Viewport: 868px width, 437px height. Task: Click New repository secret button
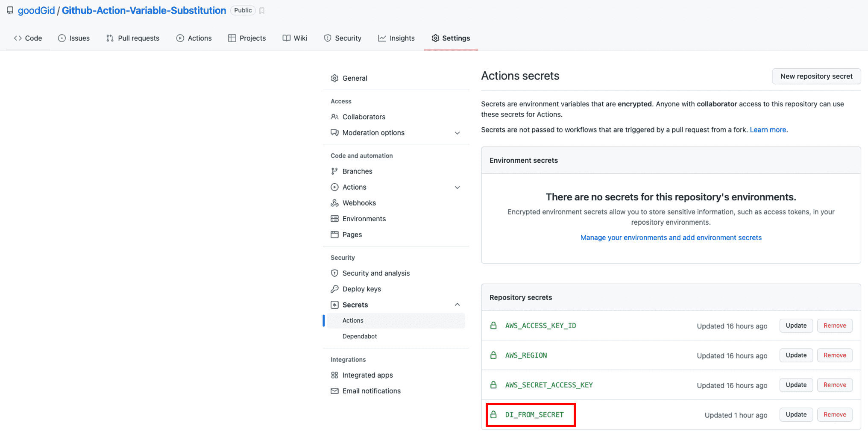(816, 76)
